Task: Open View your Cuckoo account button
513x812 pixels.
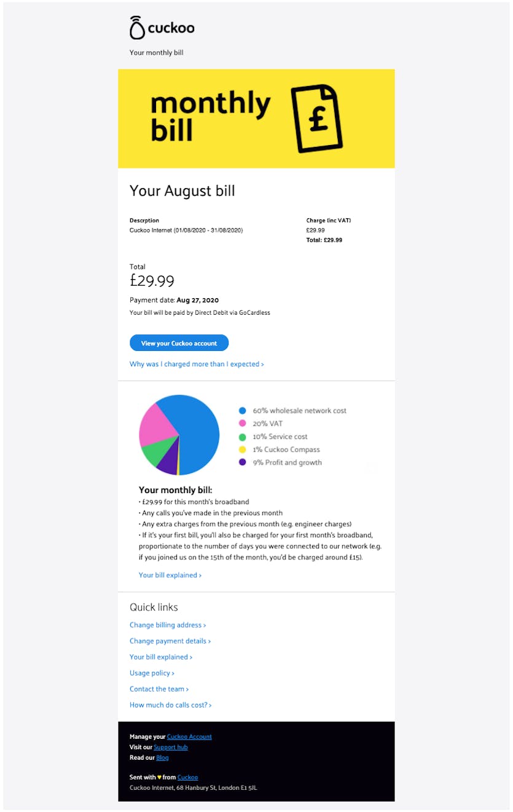Action: point(179,343)
